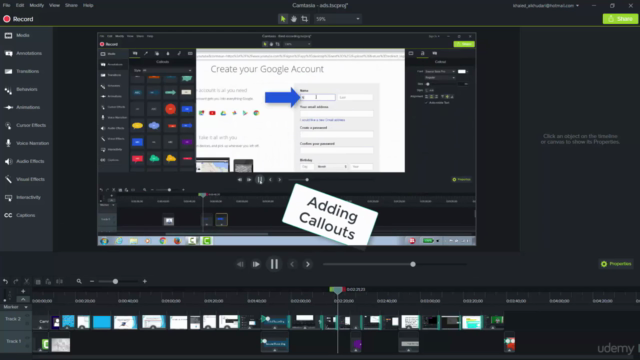Undo the last timeline action

coord(5,281)
